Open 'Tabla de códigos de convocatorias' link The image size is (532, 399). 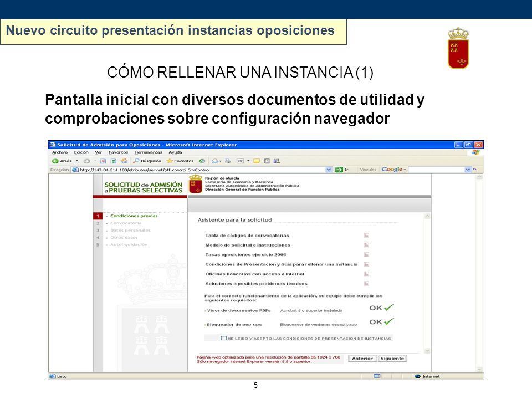click(x=247, y=236)
